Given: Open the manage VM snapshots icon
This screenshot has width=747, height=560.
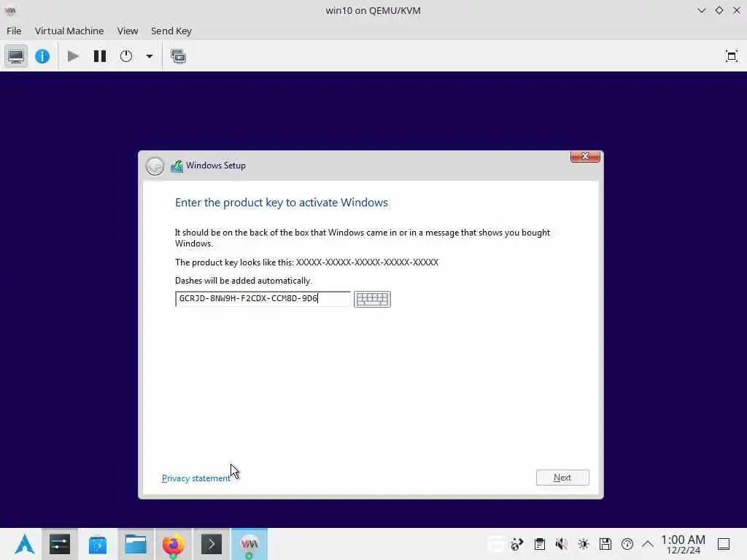Looking at the screenshot, I should coord(178,56).
